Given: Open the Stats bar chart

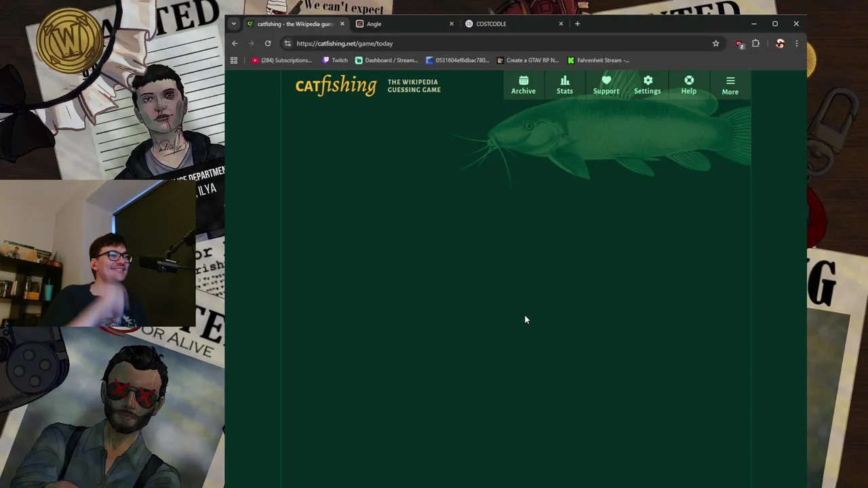Looking at the screenshot, I should click(564, 85).
